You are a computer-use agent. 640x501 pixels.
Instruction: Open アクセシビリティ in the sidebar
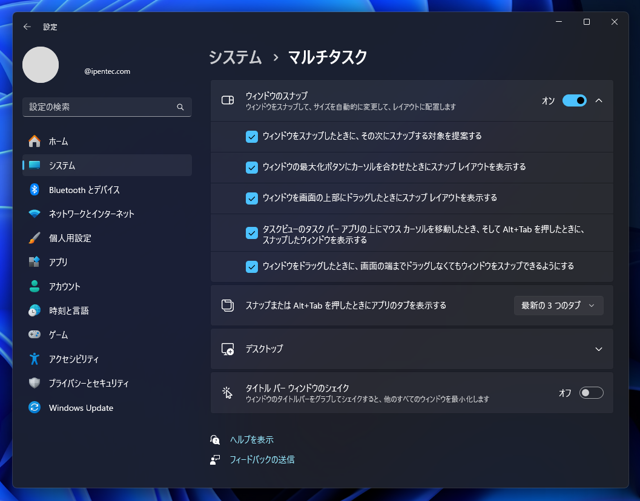point(107,359)
